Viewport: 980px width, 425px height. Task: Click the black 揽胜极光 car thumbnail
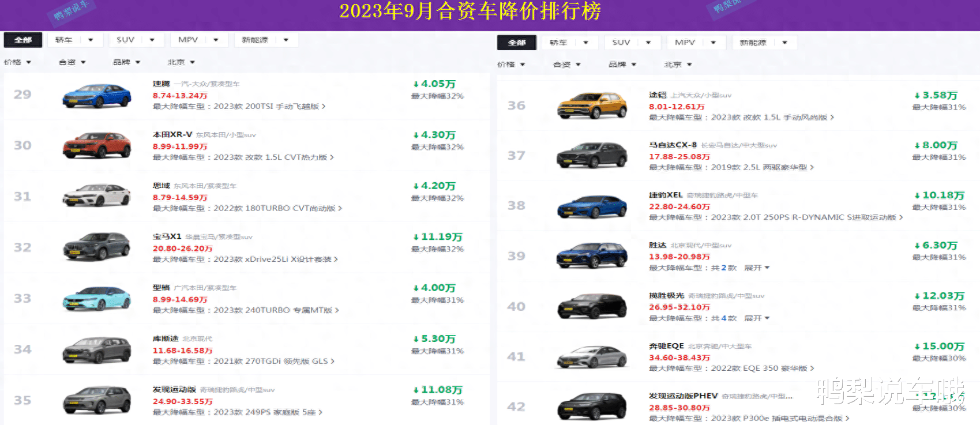tap(592, 306)
